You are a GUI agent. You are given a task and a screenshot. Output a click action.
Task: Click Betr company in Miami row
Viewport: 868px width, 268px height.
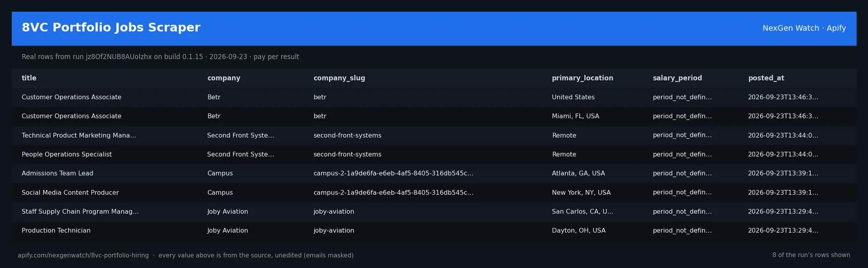214,116
